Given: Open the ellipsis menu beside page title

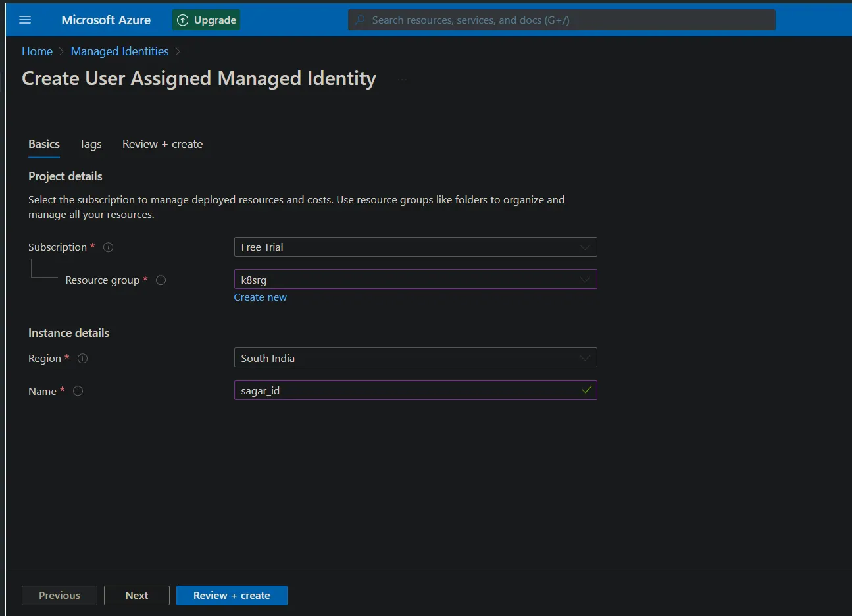Looking at the screenshot, I should click(x=402, y=79).
